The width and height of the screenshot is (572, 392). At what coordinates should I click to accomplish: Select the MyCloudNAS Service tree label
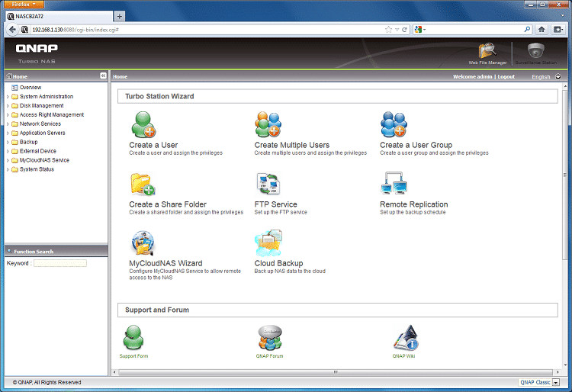[x=44, y=160]
